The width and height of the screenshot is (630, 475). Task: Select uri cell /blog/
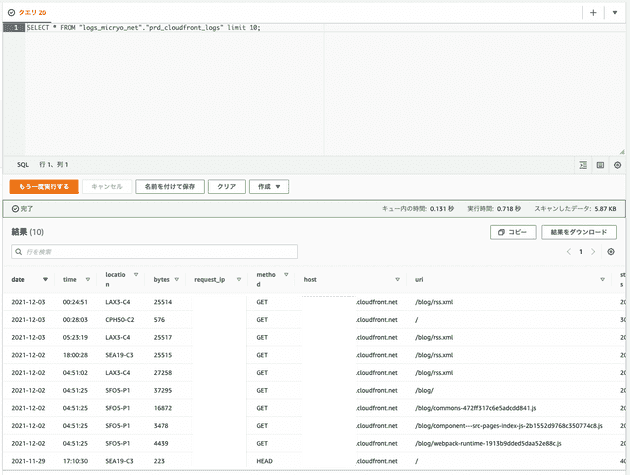[x=424, y=391]
